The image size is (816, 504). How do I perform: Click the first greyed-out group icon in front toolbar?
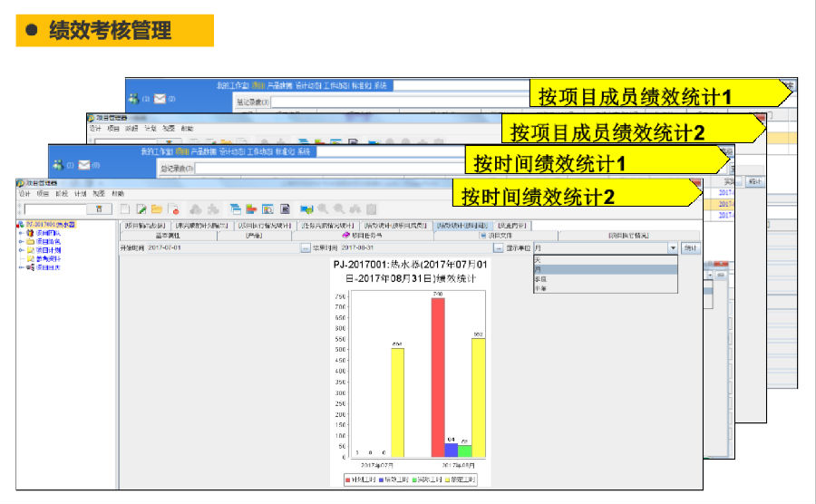click(196, 209)
